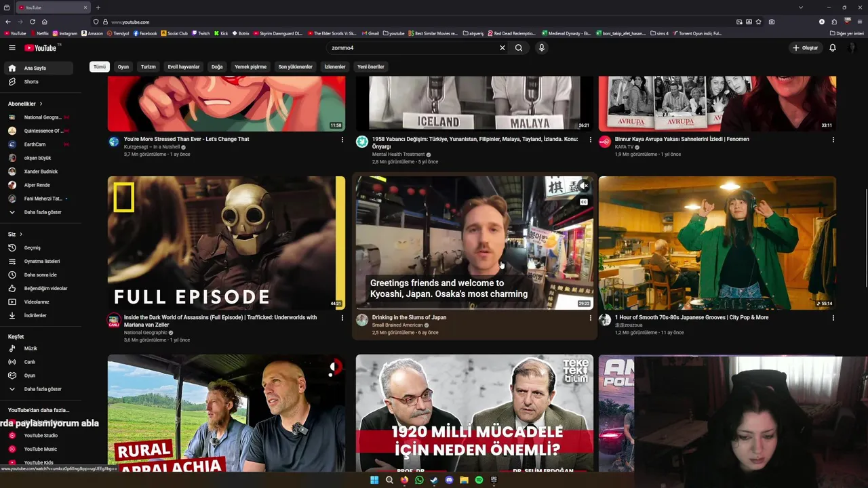868x488 pixels.
Task: Open options for Dark World of Assassins
Action: point(342,318)
